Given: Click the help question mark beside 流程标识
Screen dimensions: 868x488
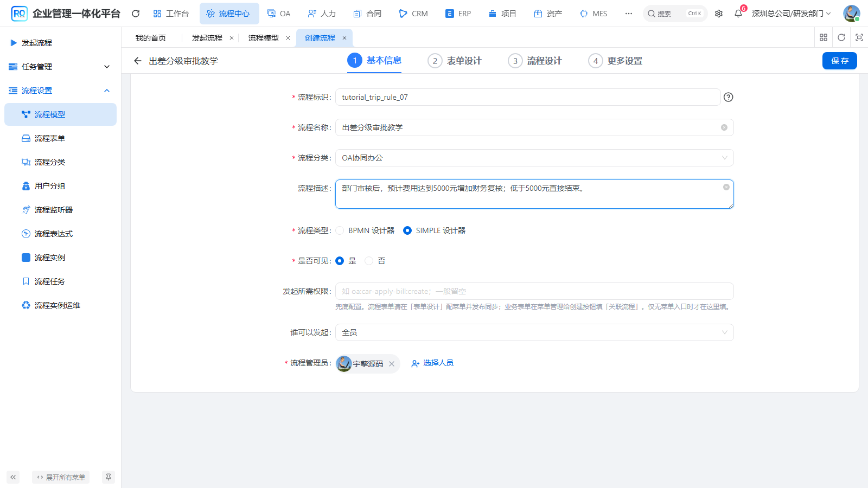Looking at the screenshot, I should (x=729, y=97).
